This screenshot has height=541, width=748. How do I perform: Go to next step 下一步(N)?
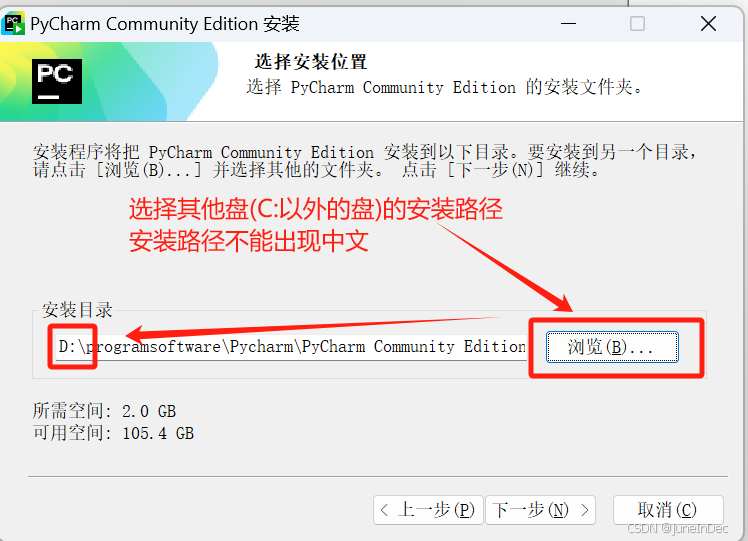(x=540, y=510)
